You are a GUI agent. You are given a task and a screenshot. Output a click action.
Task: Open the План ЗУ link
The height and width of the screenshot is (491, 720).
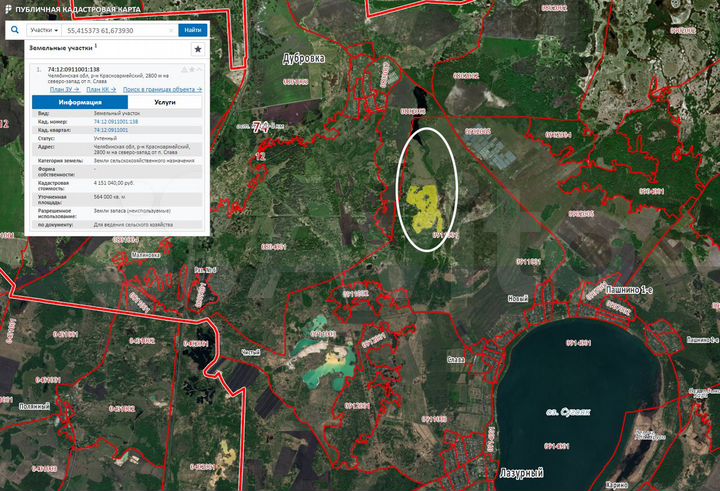click(64, 89)
